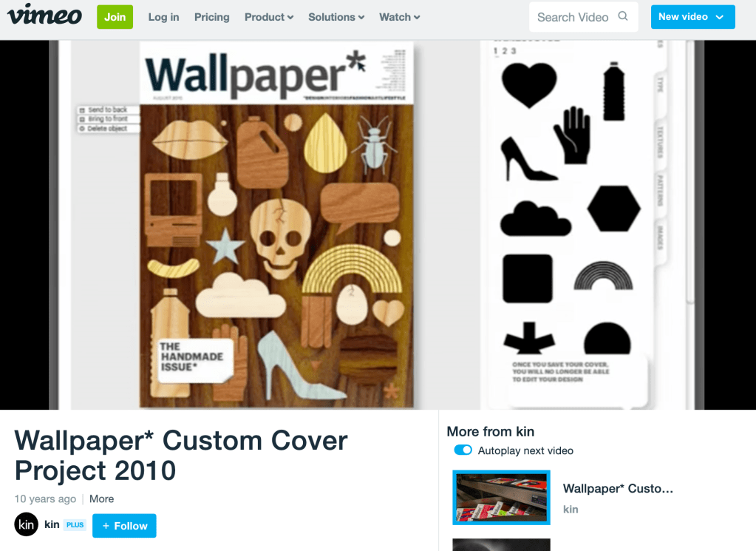Select the black cloud shape
The height and width of the screenshot is (551, 756).
tap(535, 219)
